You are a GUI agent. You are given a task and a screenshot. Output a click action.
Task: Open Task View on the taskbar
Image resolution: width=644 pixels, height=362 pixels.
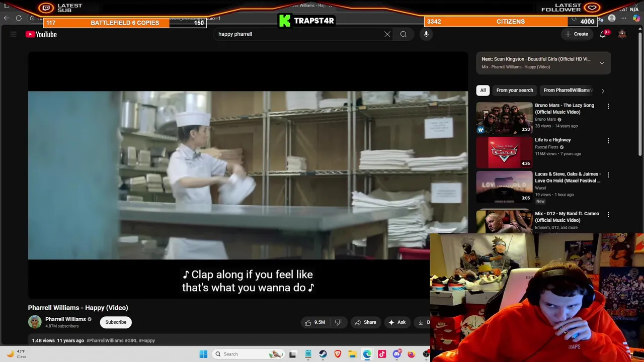pyautogui.click(x=293, y=354)
